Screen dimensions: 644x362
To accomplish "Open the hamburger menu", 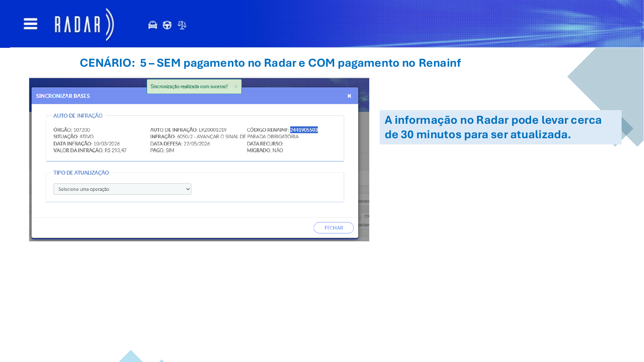I will [x=30, y=24].
